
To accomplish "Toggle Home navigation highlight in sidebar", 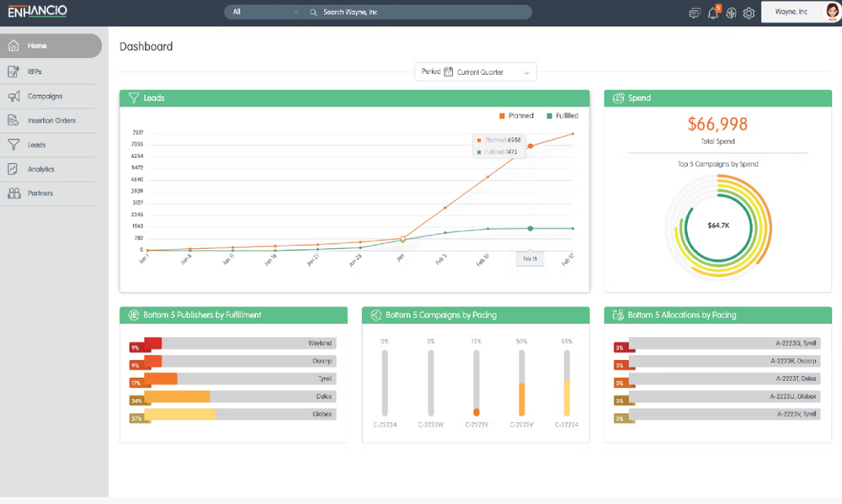I will pyautogui.click(x=38, y=45).
